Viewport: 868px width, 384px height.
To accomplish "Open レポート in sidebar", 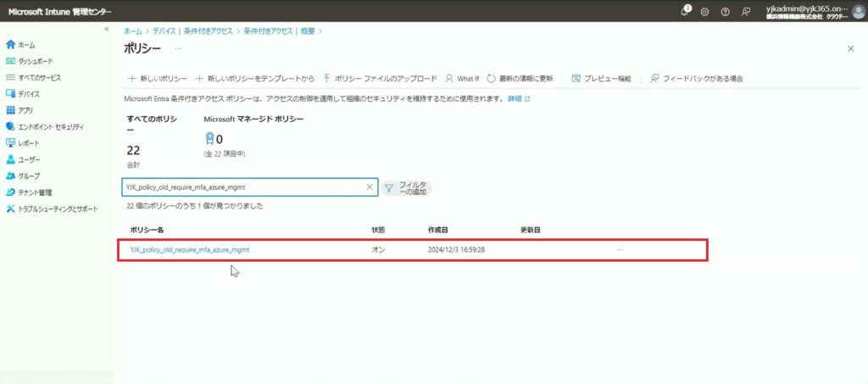I will (23, 143).
